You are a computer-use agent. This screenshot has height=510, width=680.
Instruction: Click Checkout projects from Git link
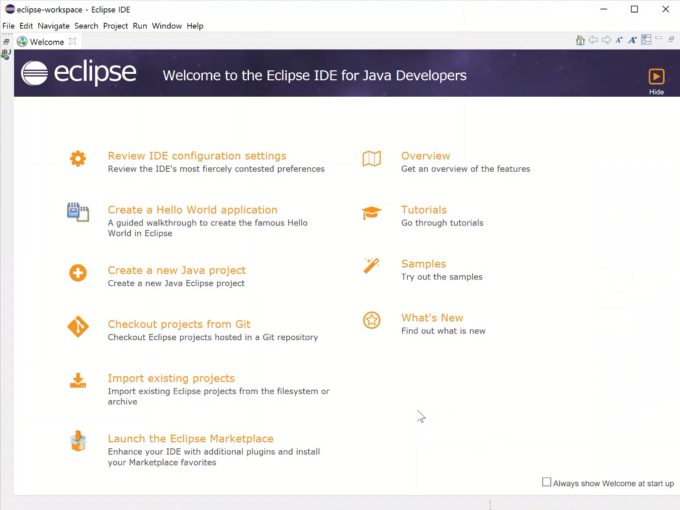click(179, 324)
